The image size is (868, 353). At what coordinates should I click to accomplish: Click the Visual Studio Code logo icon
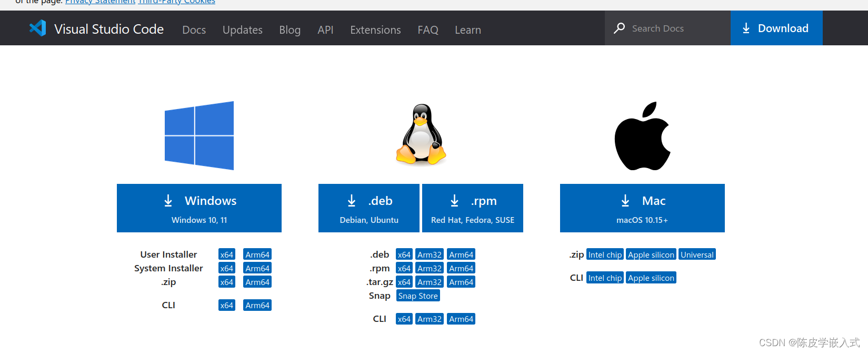tap(38, 28)
